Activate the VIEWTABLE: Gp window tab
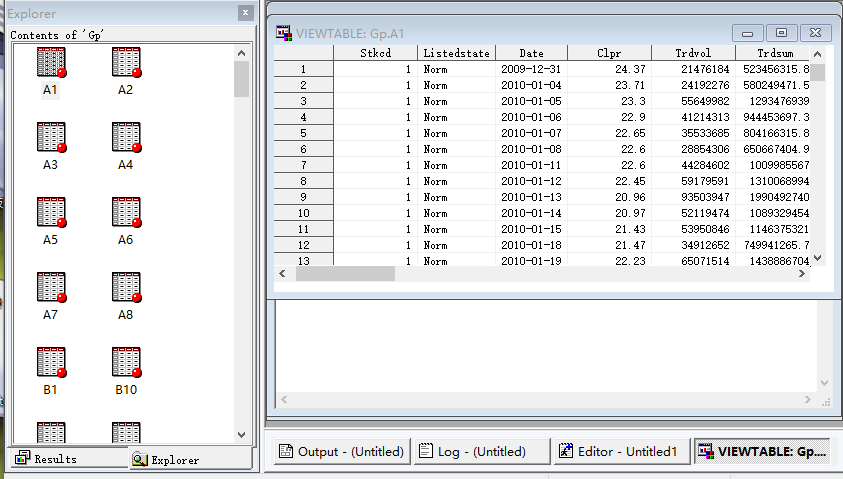 coord(762,451)
